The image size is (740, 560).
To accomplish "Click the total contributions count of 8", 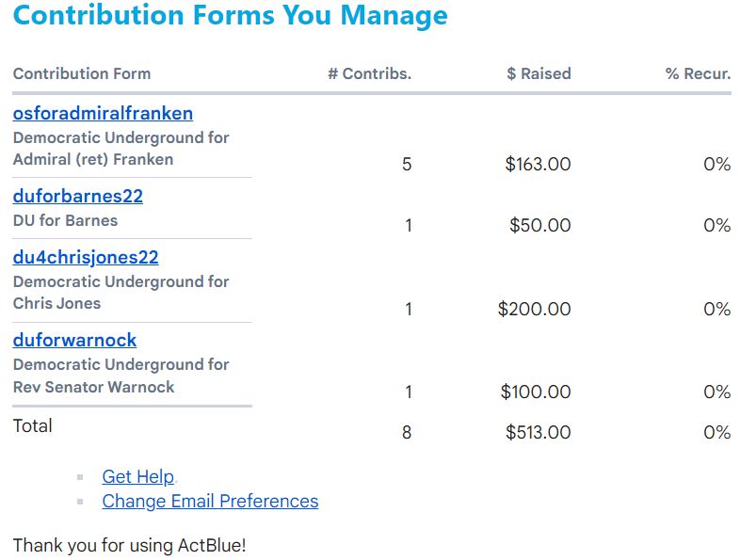I will point(407,433).
